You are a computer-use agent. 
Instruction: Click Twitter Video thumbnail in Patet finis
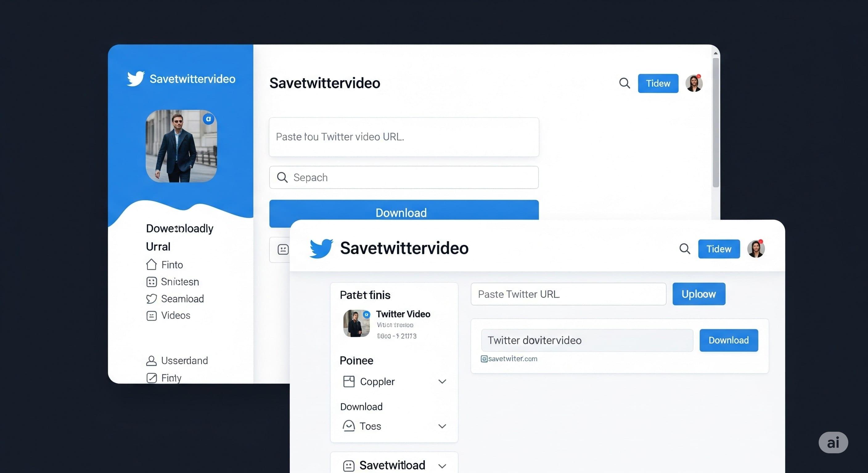[357, 324]
